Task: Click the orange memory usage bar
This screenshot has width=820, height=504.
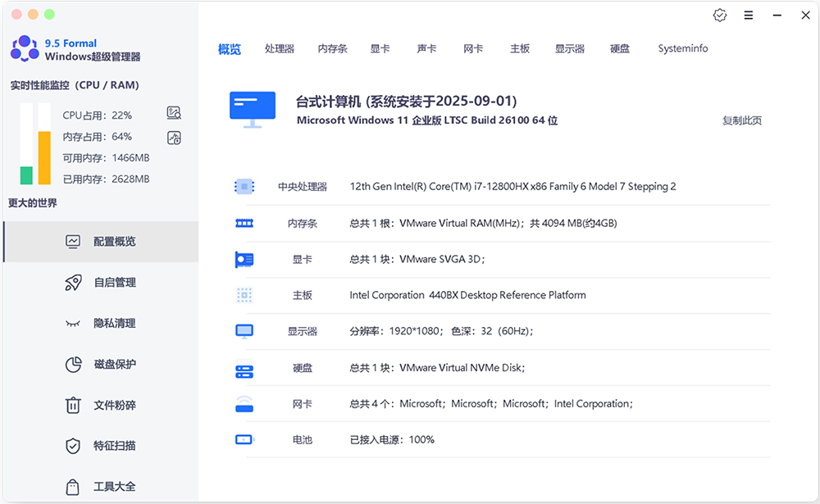Action: pos(44,158)
